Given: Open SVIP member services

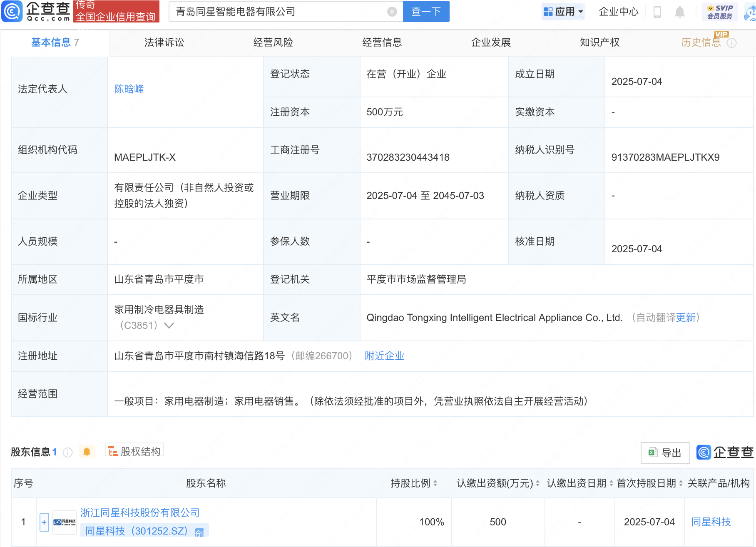Looking at the screenshot, I should (x=720, y=12).
